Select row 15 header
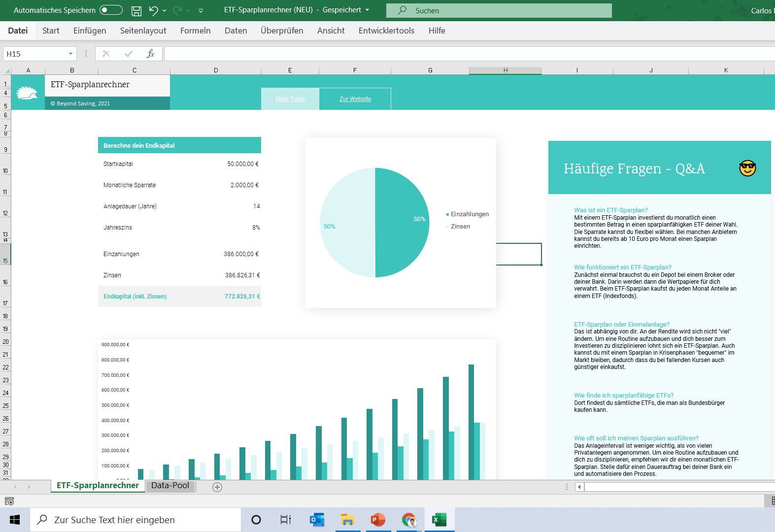The width and height of the screenshot is (775, 532). [5, 254]
